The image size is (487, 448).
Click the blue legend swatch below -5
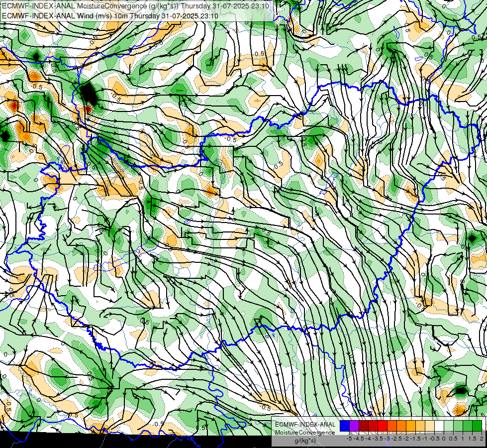click(x=345, y=426)
